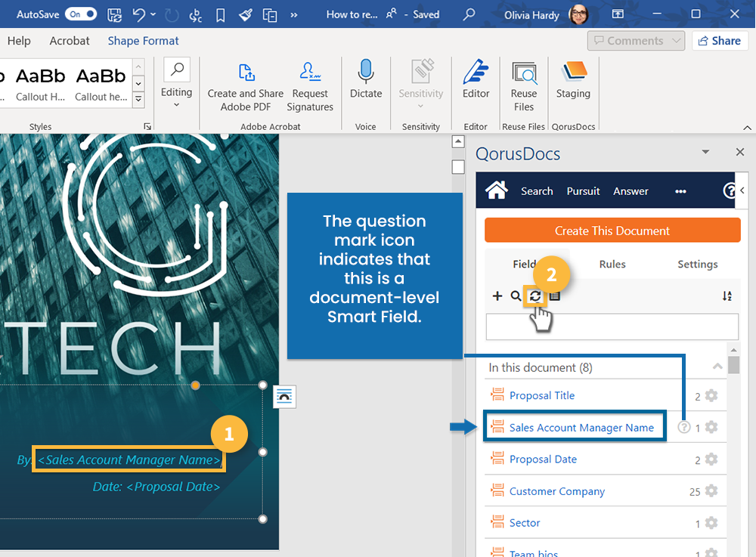
Task: Collapse the In this document section
Action: 717,366
